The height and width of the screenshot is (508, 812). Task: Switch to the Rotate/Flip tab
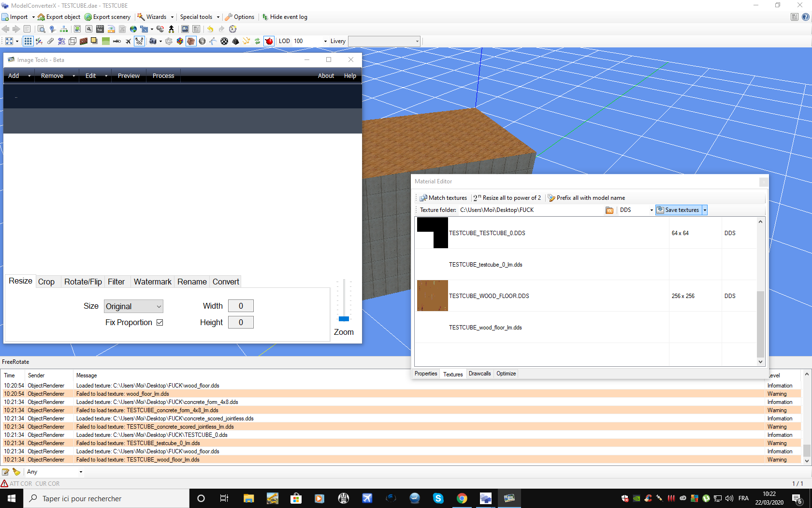(83, 282)
